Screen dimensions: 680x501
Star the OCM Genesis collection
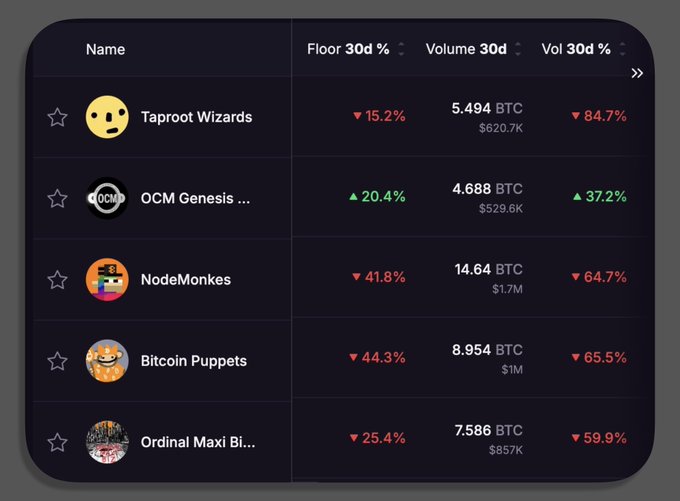(58, 198)
